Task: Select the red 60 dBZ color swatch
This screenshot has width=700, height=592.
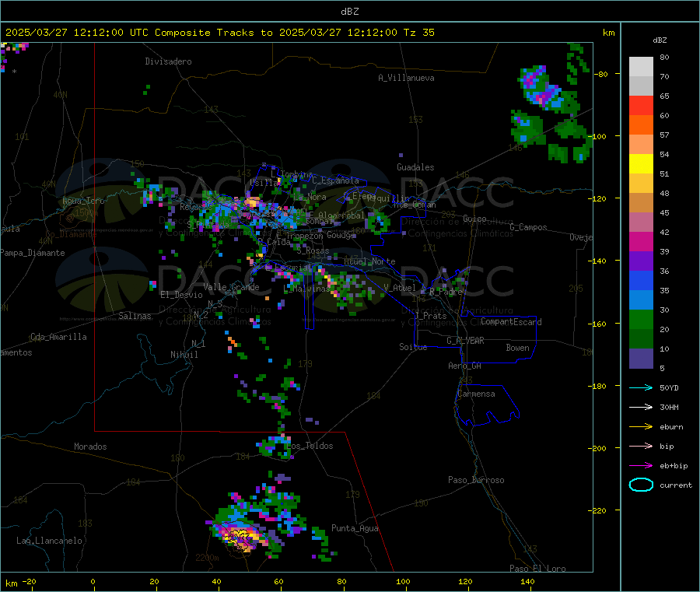Action: click(641, 105)
